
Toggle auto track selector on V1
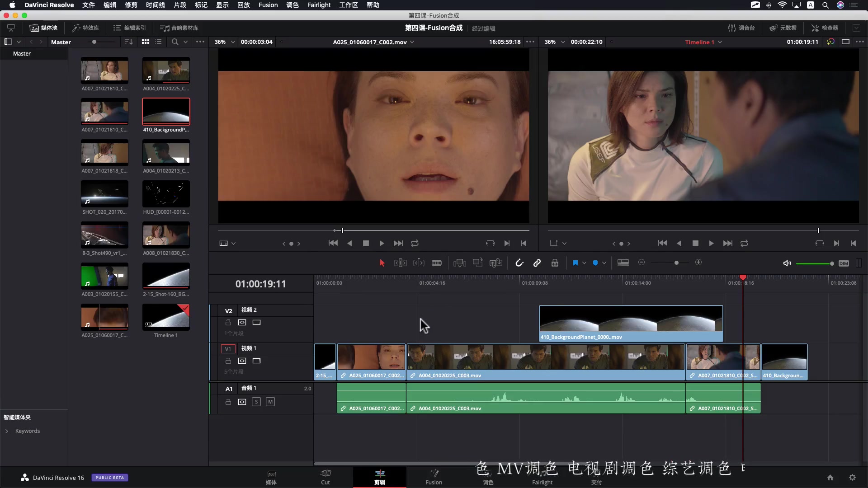pyautogui.click(x=242, y=361)
